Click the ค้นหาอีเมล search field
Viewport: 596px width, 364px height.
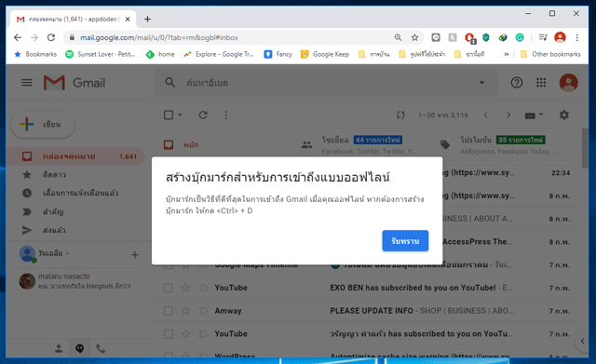[327, 83]
